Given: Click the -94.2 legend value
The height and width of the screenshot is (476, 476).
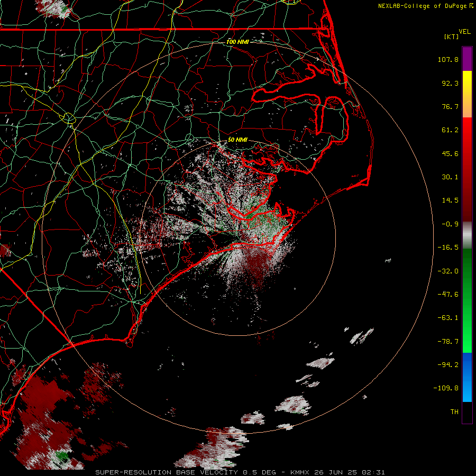Looking at the screenshot, I should tap(448, 364).
